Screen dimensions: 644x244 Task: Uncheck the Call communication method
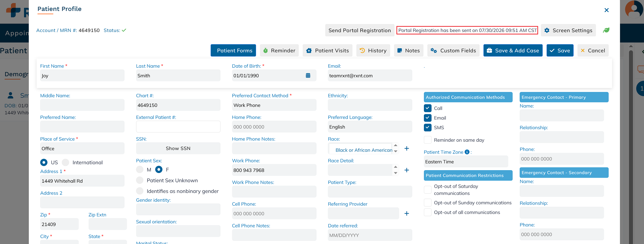point(428,108)
